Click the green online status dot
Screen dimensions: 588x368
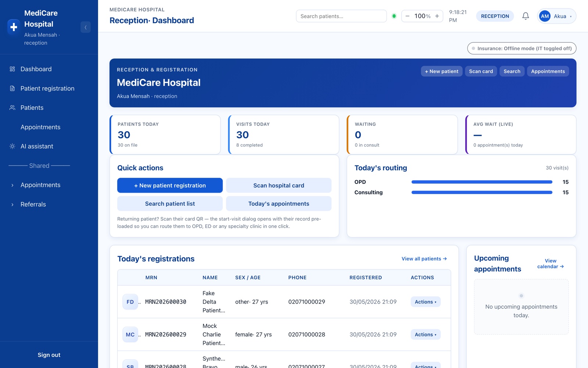pos(394,16)
